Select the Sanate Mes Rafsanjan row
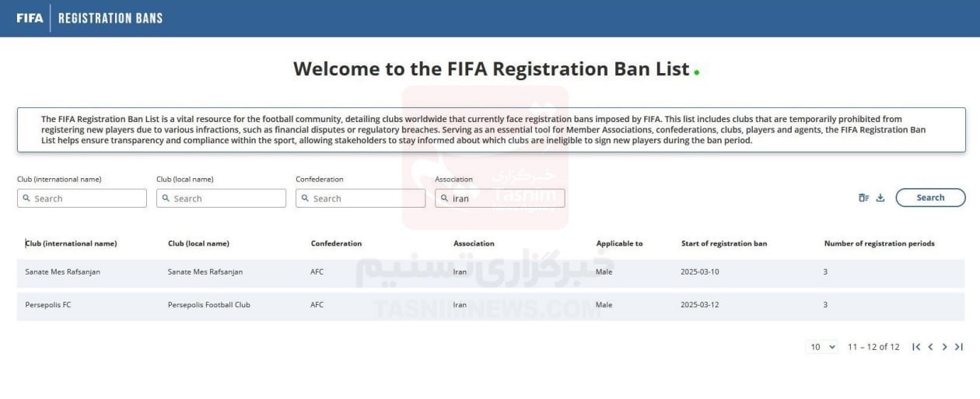This screenshot has height=399, width=980. coord(490,272)
